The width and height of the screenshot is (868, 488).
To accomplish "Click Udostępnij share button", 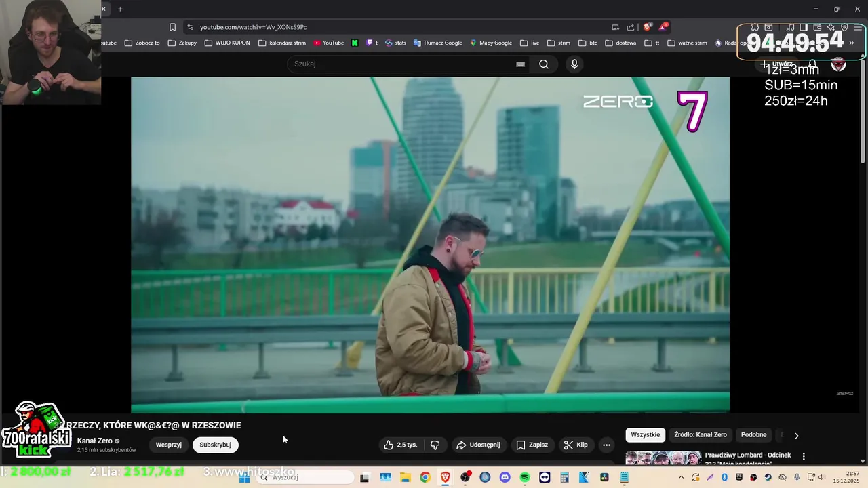I will [478, 445].
